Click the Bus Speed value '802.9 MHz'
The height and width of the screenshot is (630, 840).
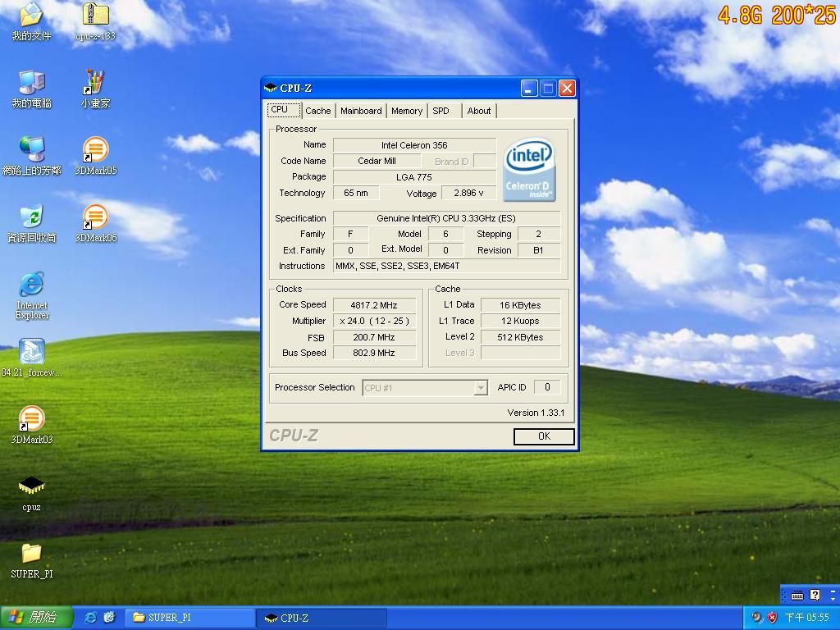tap(374, 353)
